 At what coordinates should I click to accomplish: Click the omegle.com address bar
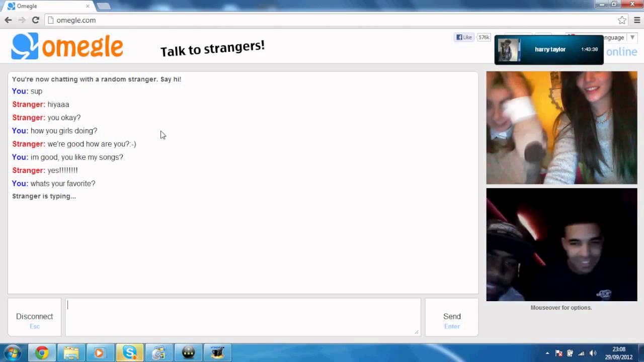[x=332, y=20]
